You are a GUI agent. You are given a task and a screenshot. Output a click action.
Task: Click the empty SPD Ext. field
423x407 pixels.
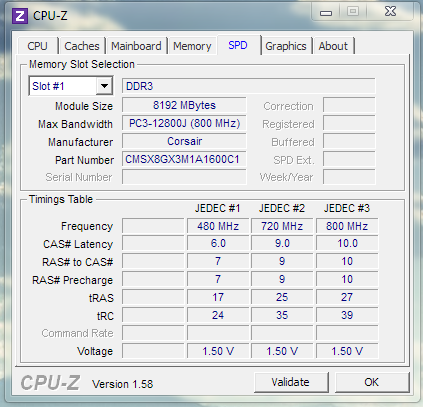[x=349, y=159]
